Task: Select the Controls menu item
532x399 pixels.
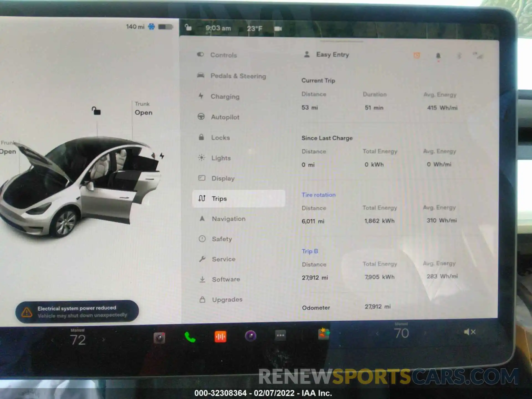Action: pyautogui.click(x=224, y=55)
